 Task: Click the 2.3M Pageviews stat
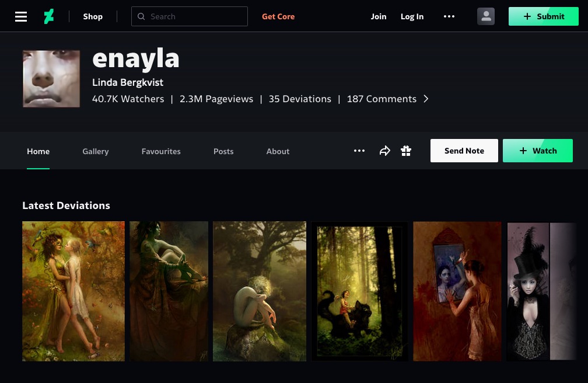pos(216,99)
